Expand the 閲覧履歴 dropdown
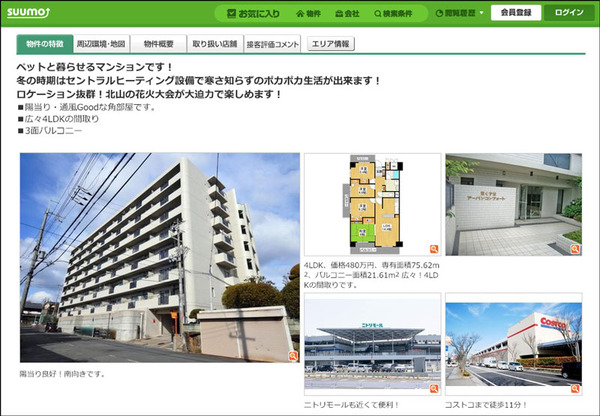Image resolution: width=600 pixels, height=416 pixels. [x=460, y=14]
